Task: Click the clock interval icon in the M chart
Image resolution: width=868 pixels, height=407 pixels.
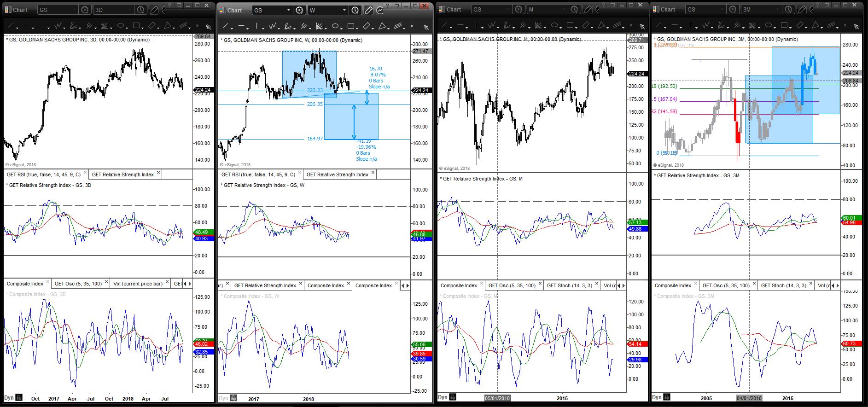Action: click(x=574, y=10)
